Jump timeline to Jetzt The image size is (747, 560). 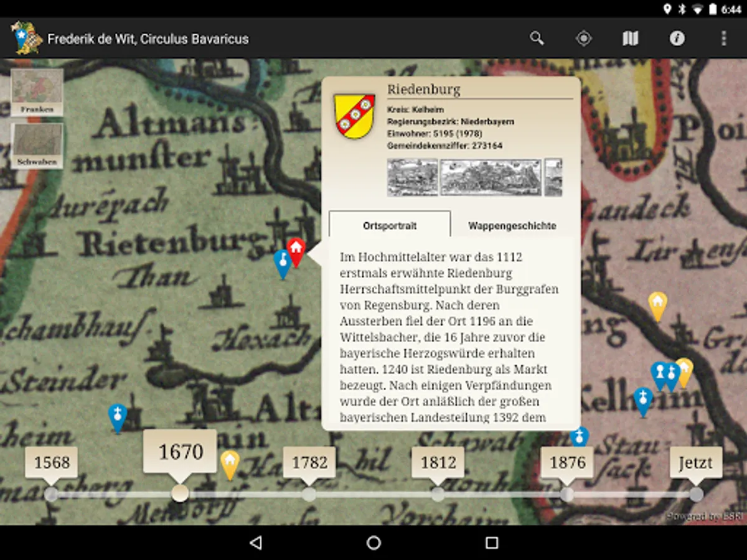[x=696, y=462]
